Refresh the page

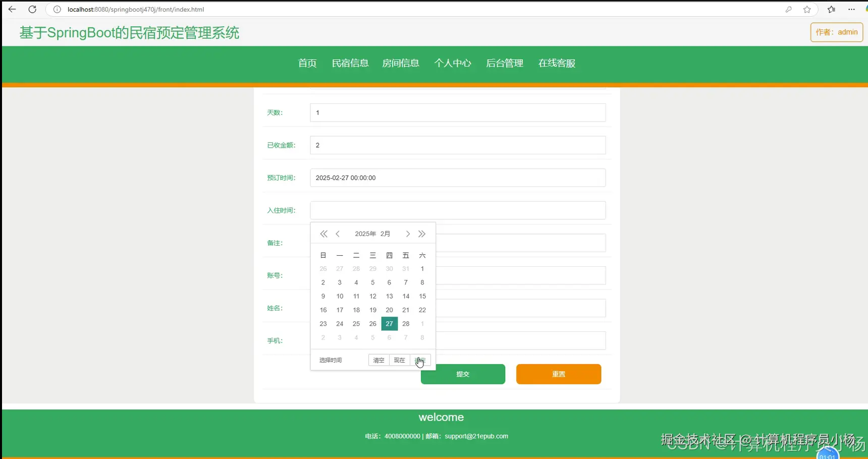pos(32,9)
